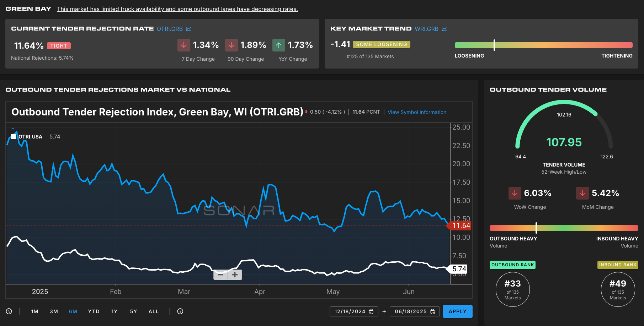
Task: Toggle the OTRI.USA legend color box
Action: click(x=14, y=137)
